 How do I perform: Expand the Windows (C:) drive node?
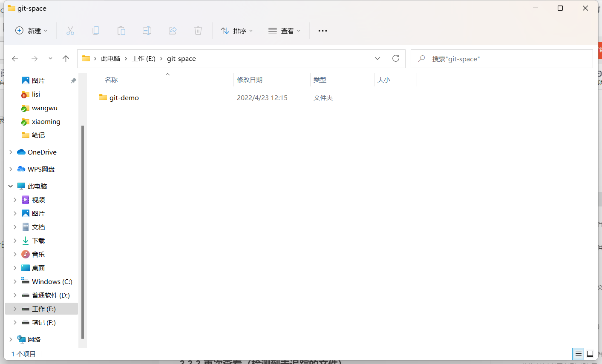15,281
